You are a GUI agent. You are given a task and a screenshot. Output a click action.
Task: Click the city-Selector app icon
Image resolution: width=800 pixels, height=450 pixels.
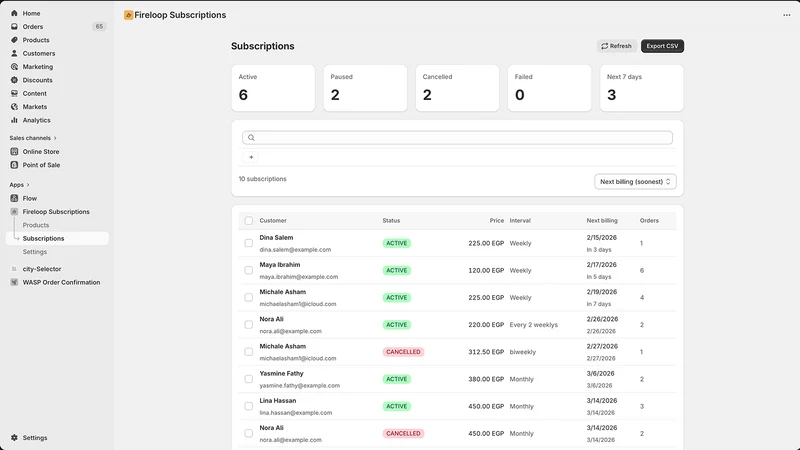[x=14, y=269]
